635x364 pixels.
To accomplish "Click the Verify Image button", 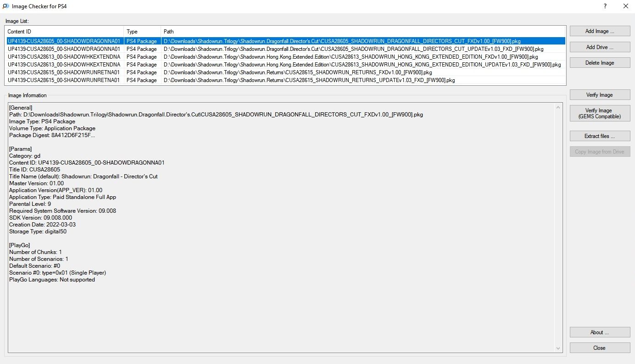I will pos(600,95).
